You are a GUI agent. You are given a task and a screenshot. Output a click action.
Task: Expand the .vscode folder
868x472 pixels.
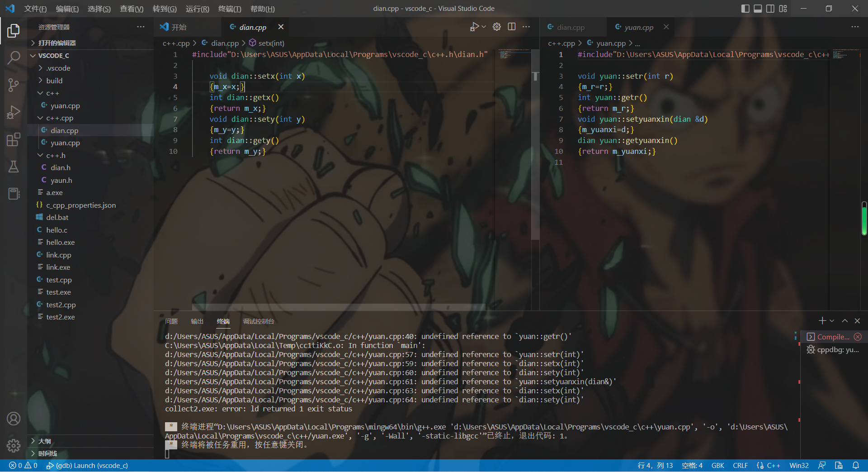(x=90, y=68)
